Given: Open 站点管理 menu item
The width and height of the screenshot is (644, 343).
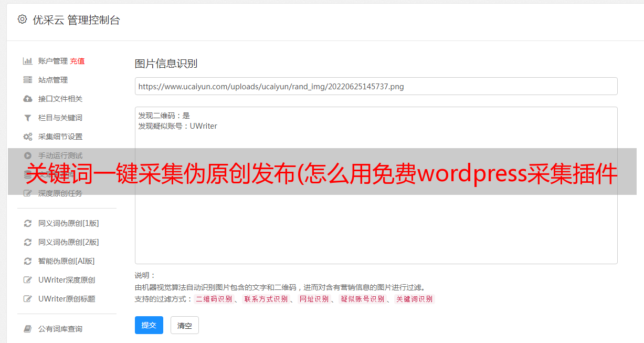Looking at the screenshot, I should click(x=53, y=80).
